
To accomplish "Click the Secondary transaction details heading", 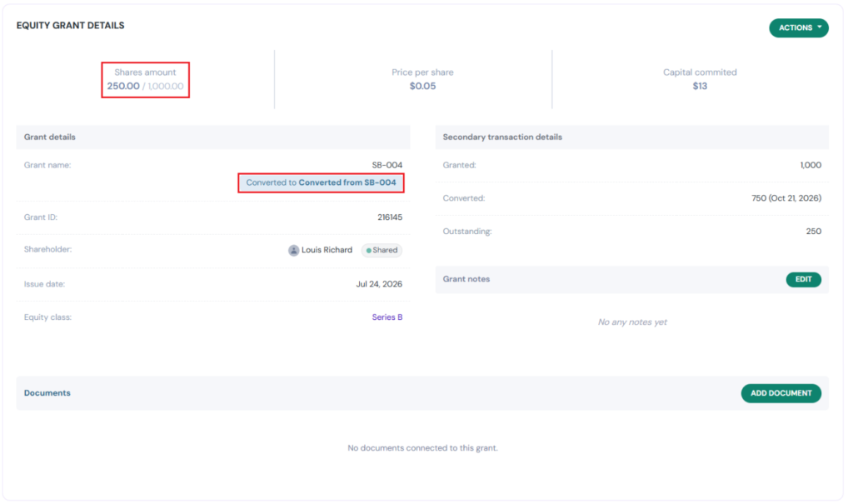I will [x=502, y=137].
